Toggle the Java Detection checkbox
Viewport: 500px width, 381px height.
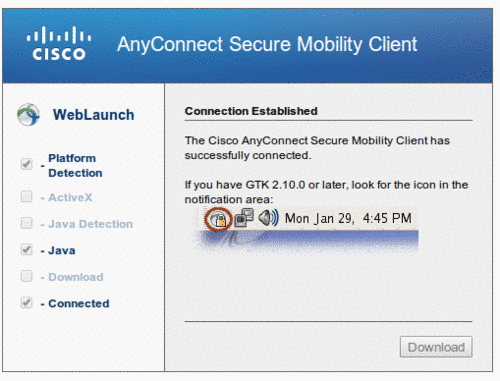click(26, 223)
